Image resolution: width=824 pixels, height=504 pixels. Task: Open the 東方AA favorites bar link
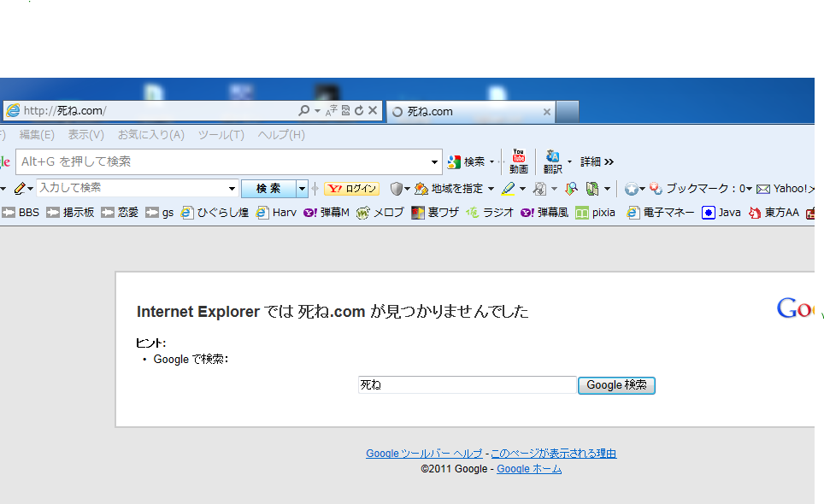[x=774, y=212]
